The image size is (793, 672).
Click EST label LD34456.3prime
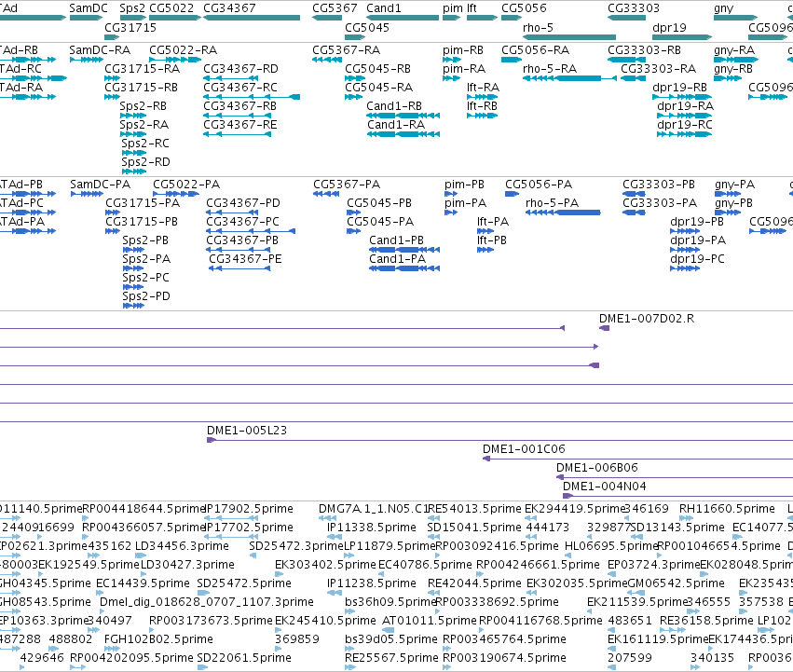(182, 545)
